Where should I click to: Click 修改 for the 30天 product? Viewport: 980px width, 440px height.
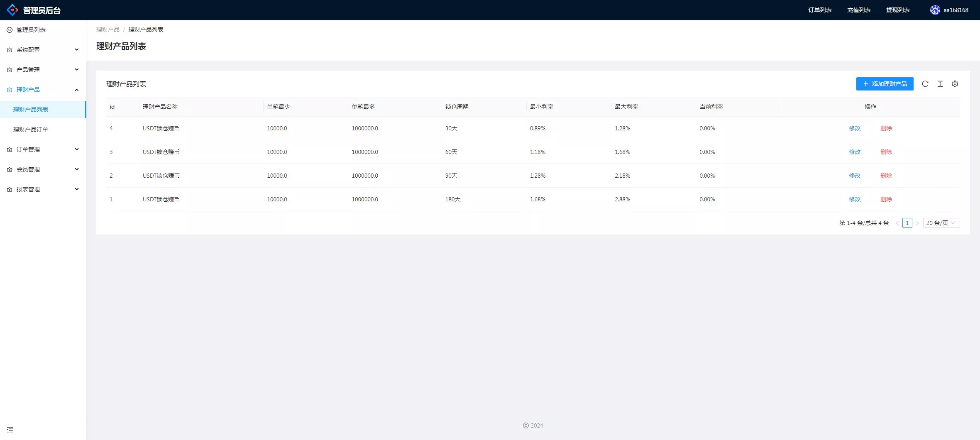click(x=855, y=128)
